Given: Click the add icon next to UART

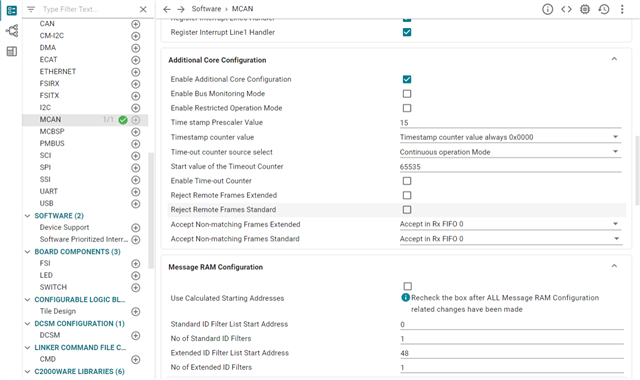Looking at the screenshot, I should click(x=136, y=191).
